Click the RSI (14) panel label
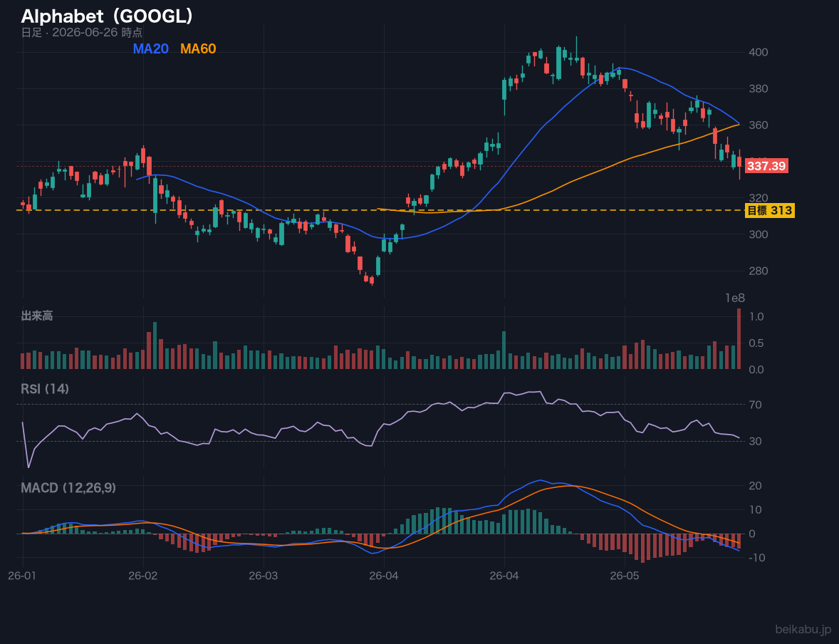 (x=45, y=389)
